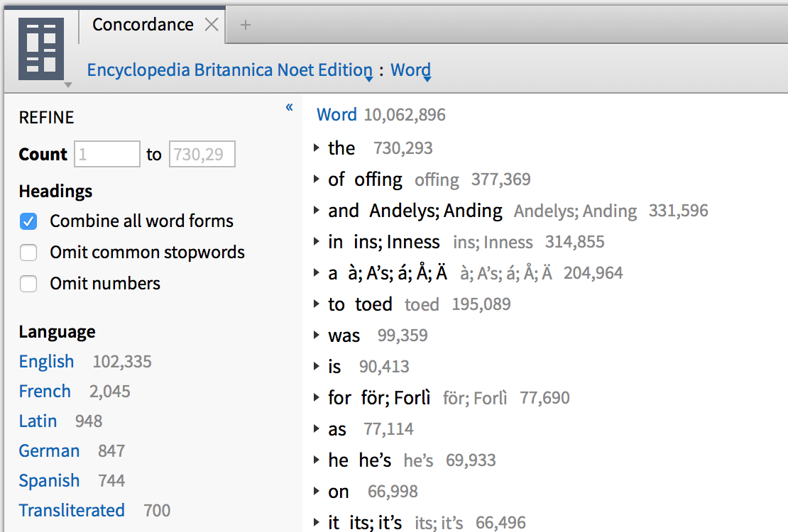The image size is (788, 532).
Task: Add a new tab with plus icon
Action: 245,25
